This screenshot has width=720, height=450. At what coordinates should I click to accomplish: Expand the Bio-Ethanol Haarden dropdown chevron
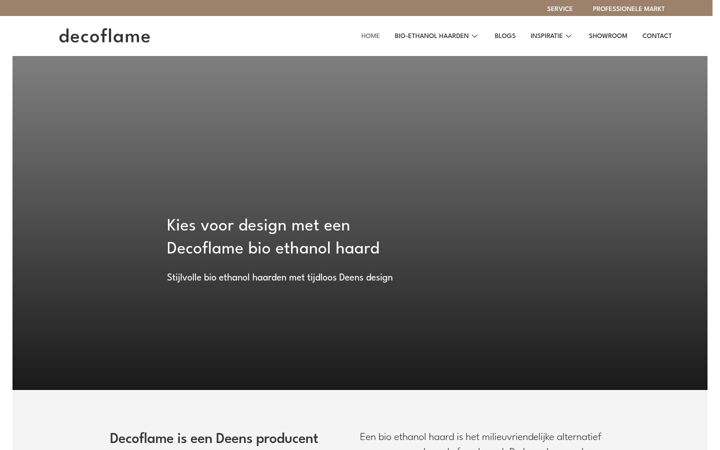coord(475,36)
